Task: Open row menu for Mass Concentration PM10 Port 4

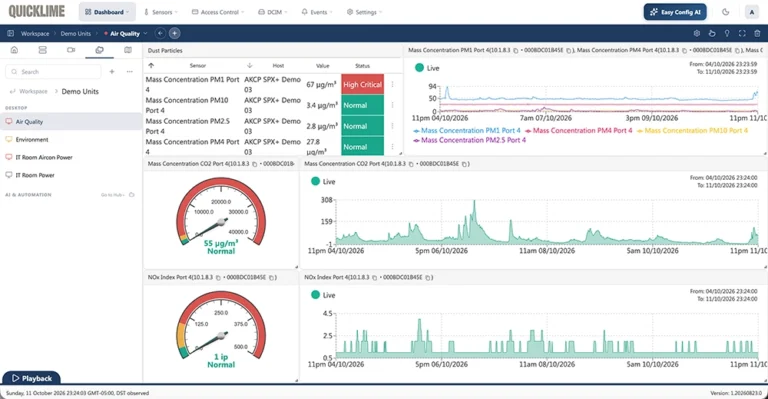Action: coord(392,105)
